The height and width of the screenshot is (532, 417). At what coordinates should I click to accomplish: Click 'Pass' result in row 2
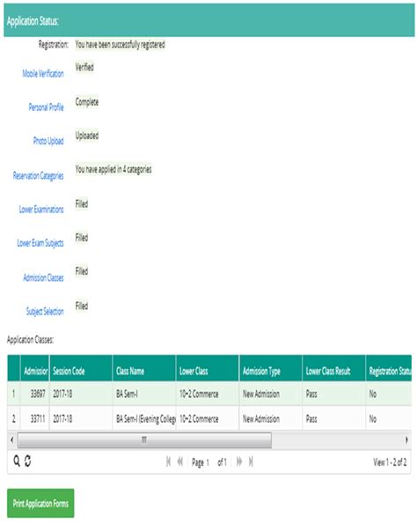333,418
